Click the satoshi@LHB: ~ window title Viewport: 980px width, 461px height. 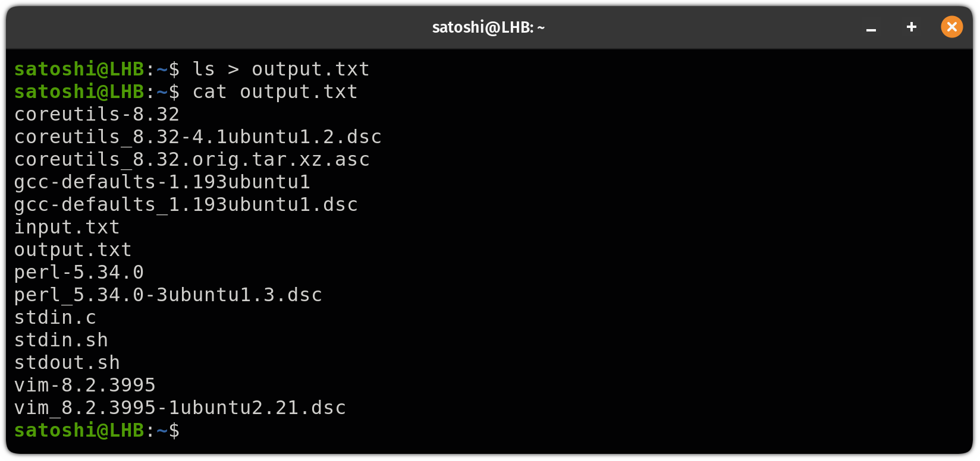pyautogui.click(x=488, y=27)
